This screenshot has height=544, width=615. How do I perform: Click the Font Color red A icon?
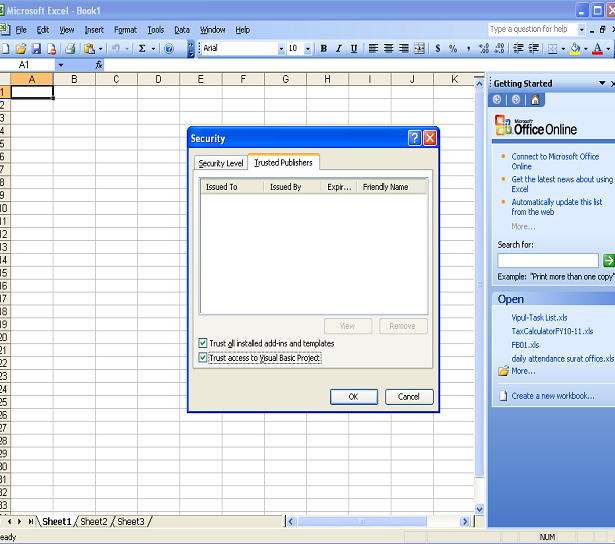(597, 48)
